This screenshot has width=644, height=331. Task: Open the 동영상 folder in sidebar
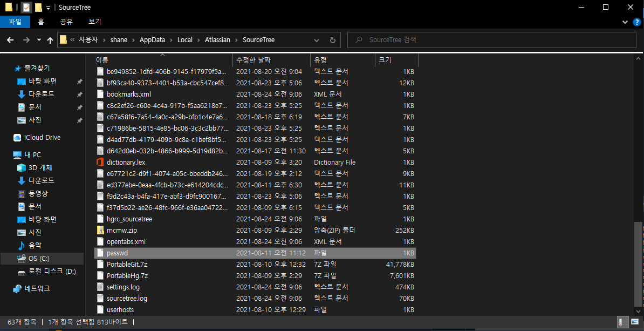38,193
